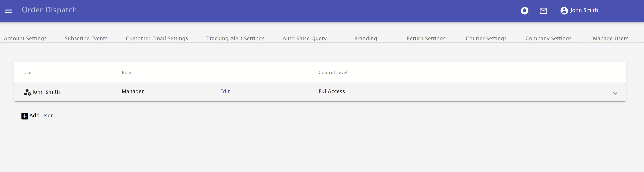
Task: Click the User column header
Action: (x=28, y=72)
